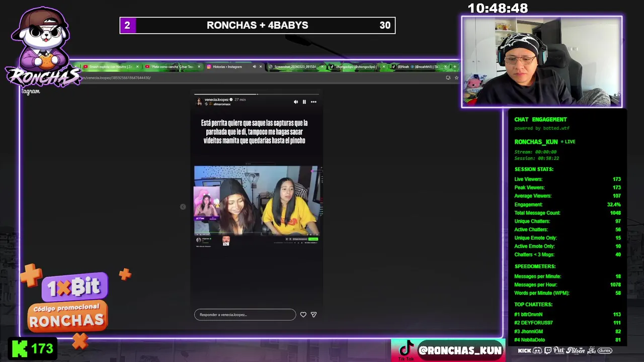Screen dimensions: 644x362
Task: Like the story with the heart icon
Action: [303, 314]
